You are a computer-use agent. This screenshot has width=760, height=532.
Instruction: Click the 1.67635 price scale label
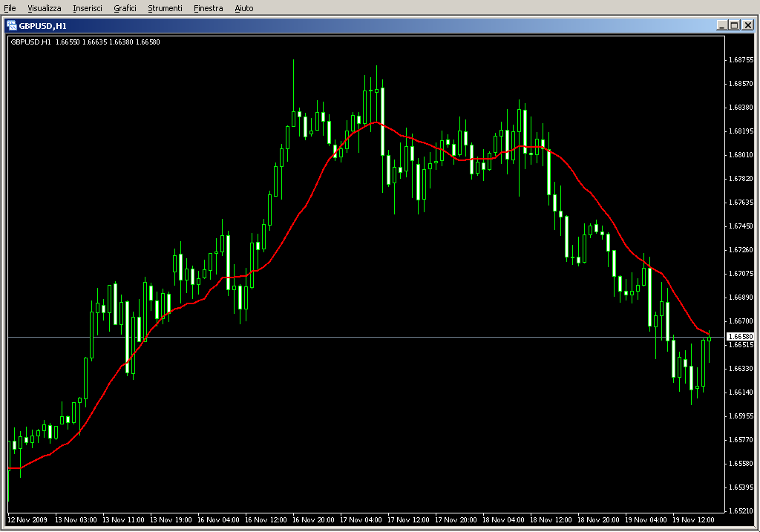[741, 203]
